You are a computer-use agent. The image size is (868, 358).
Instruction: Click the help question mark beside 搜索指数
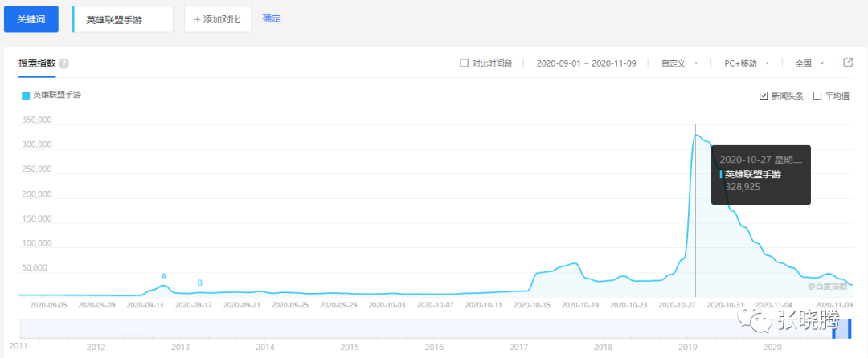click(x=63, y=63)
